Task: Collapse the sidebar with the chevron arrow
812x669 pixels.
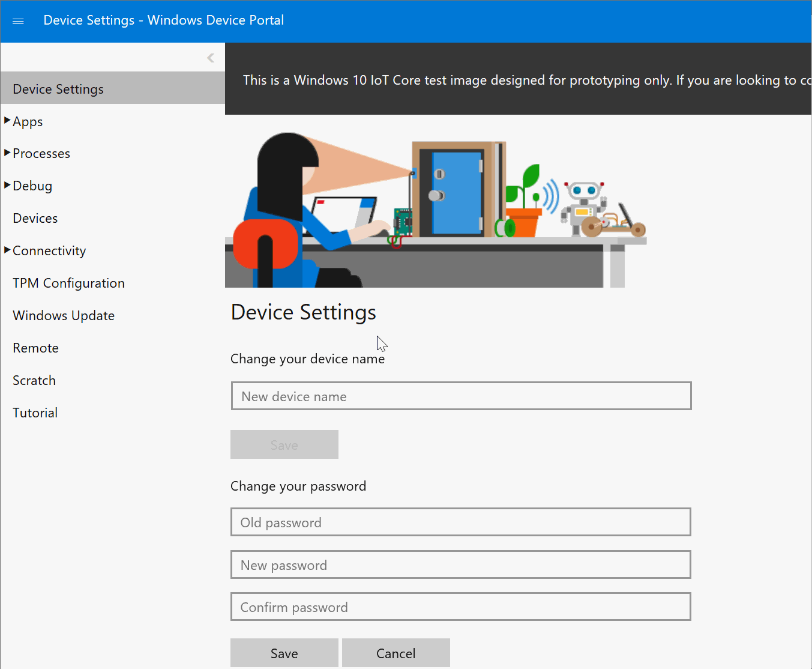Action: coord(211,58)
